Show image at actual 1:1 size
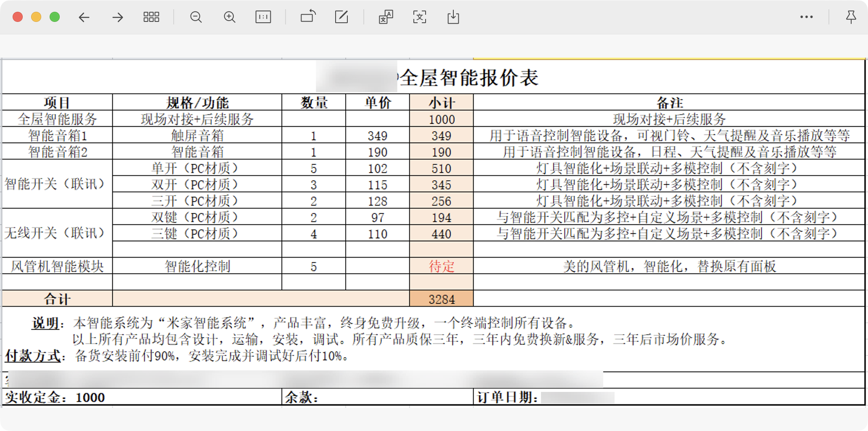The image size is (868, 431). click(263, 17)
